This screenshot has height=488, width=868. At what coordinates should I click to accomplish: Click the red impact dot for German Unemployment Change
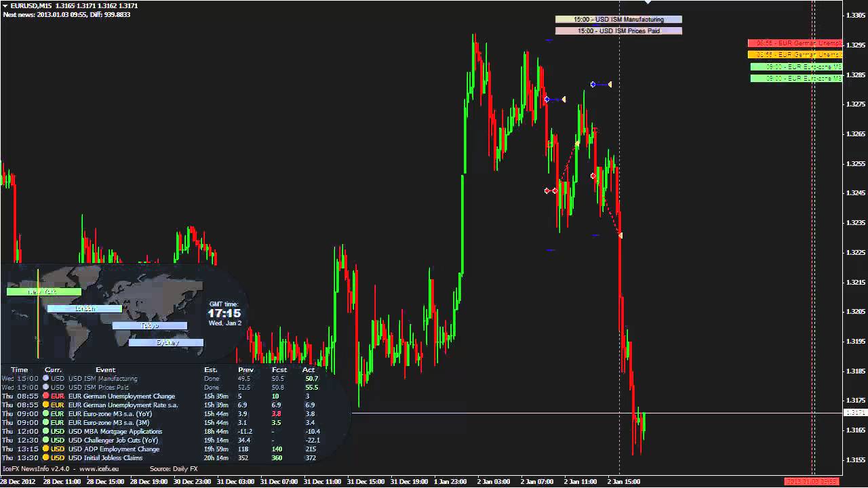tap(45, 396)
